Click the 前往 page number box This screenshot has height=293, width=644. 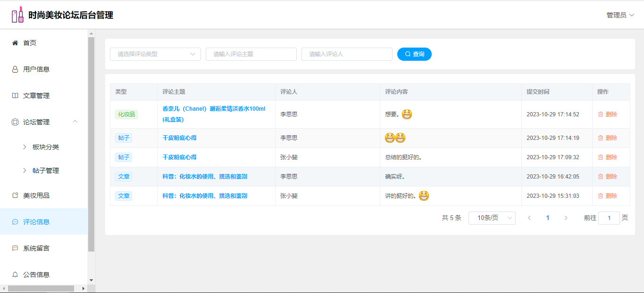click(609, 218)
